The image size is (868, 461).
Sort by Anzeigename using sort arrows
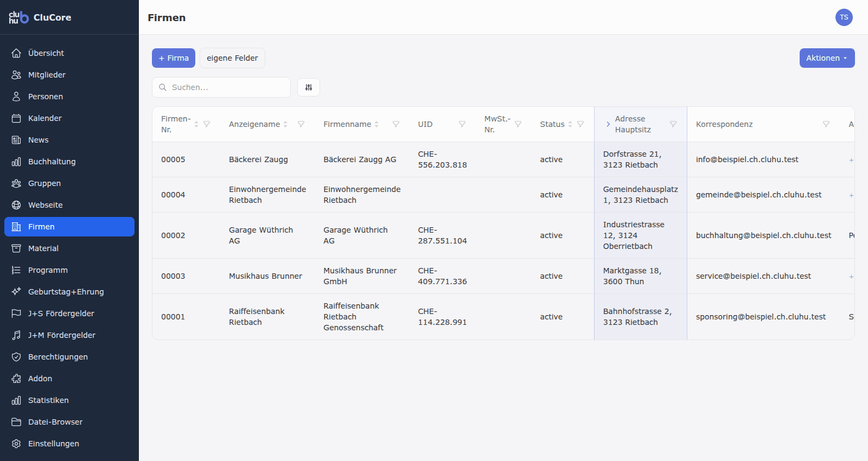point(285,124)
